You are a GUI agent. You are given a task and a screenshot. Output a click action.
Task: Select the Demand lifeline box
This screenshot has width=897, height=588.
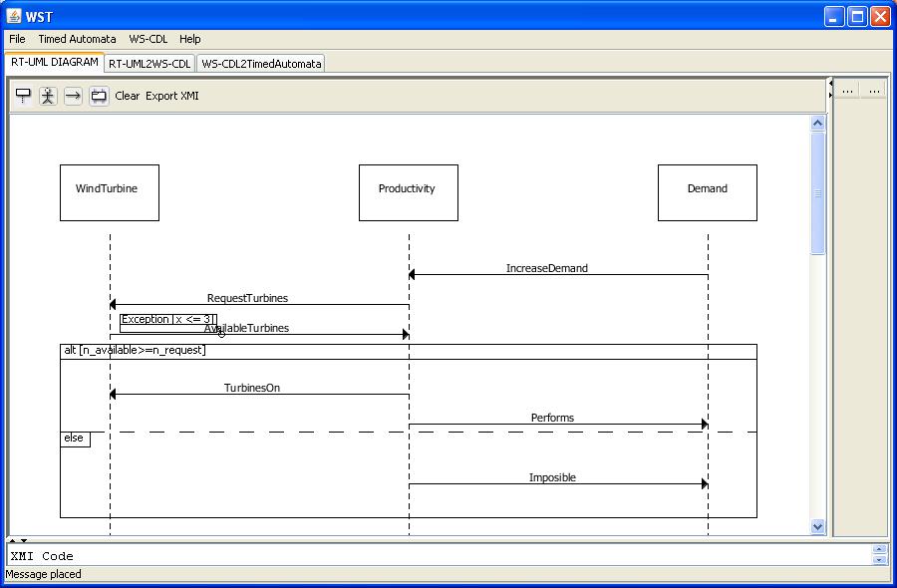707,192
